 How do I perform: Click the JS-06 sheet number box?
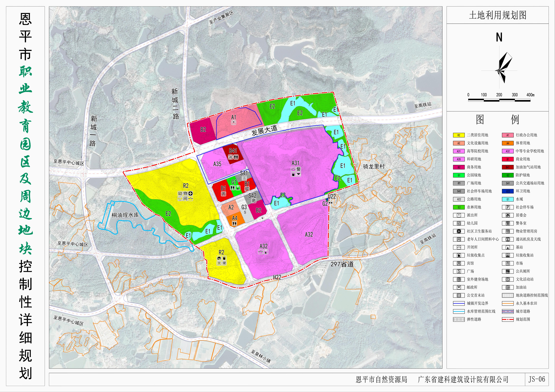537,379
